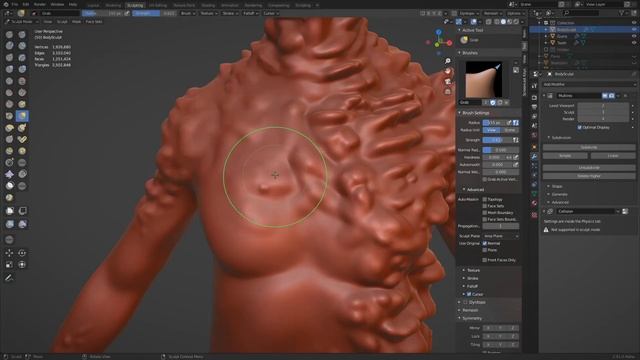The height and width of the screenshot is (360, 640).
Task: Open the Modifiers wrench properties tab
Action: [534, 156]
